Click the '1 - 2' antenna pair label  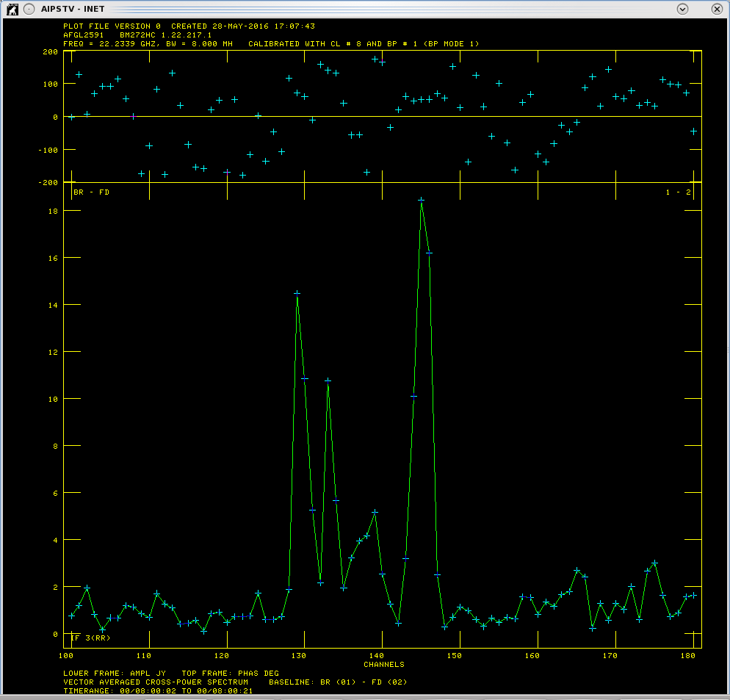[x=679, y=192]
